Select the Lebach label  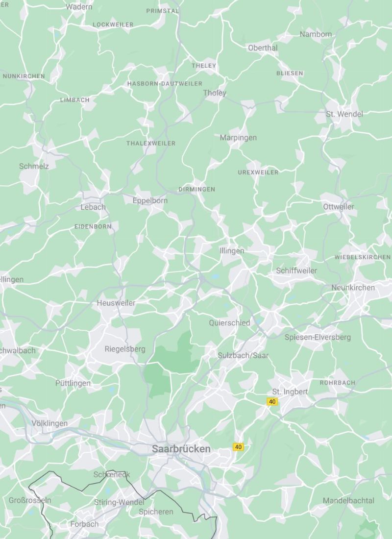point(93,207)
